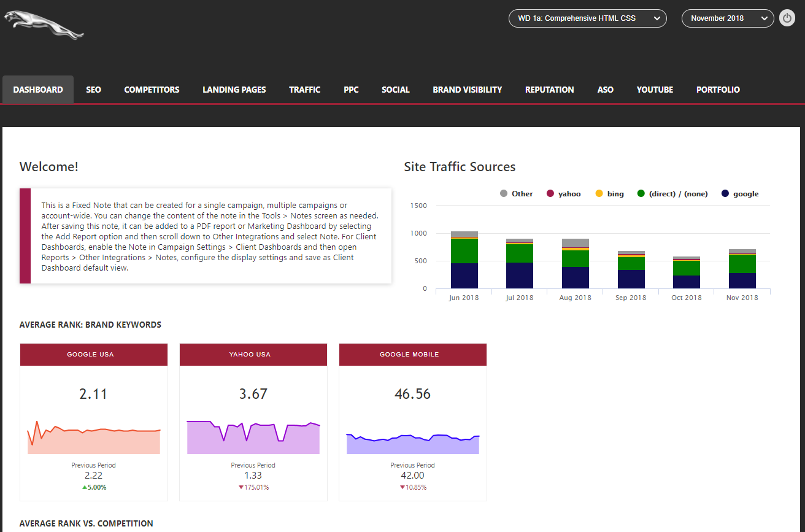Viewport: 805px width, 532px height.
Task: Hide the bing series via legend
Action: coord(599,194)
